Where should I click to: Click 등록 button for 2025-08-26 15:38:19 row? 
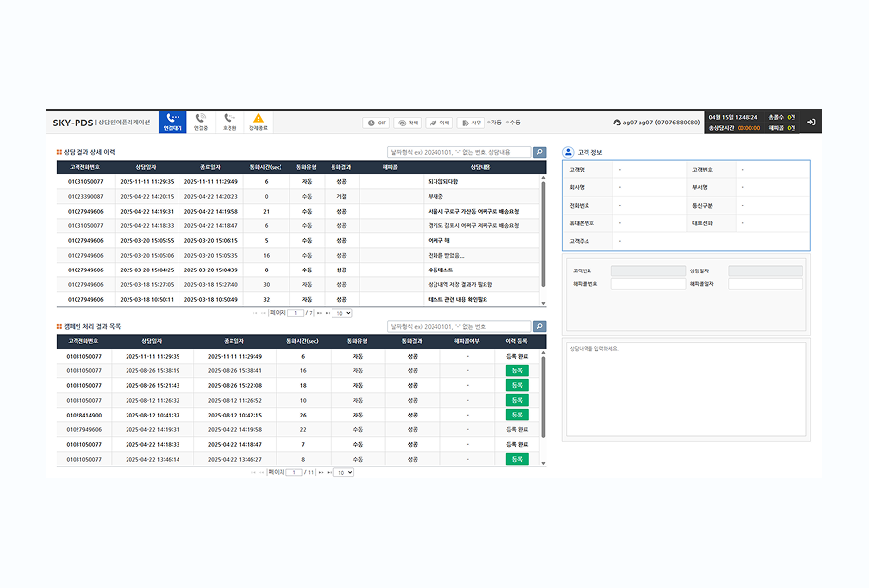point(517,370)
